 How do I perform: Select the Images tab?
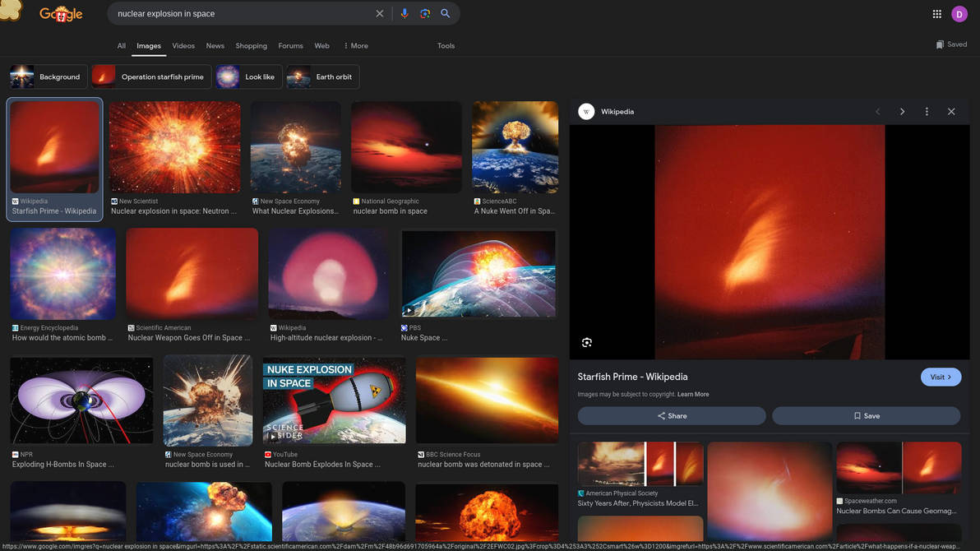[x=149, y=46]
